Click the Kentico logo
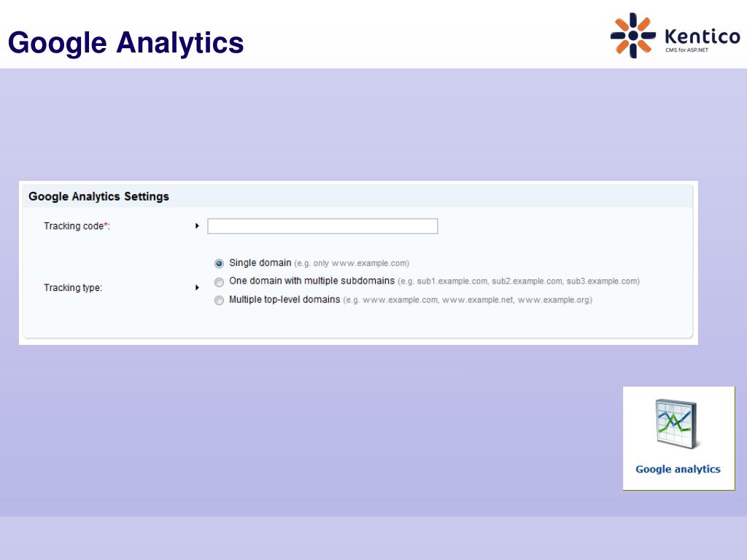Screen dimensions: 747x560 pyautogui.click(x=676, y=35)
